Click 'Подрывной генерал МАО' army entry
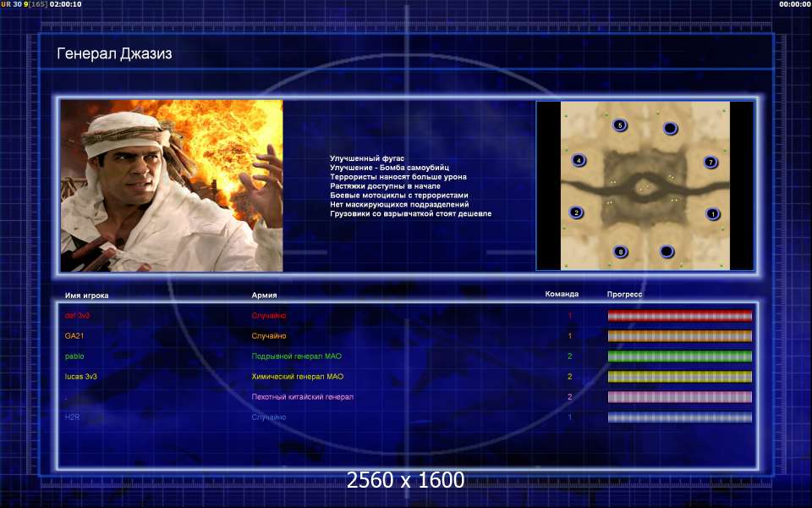 296,356
